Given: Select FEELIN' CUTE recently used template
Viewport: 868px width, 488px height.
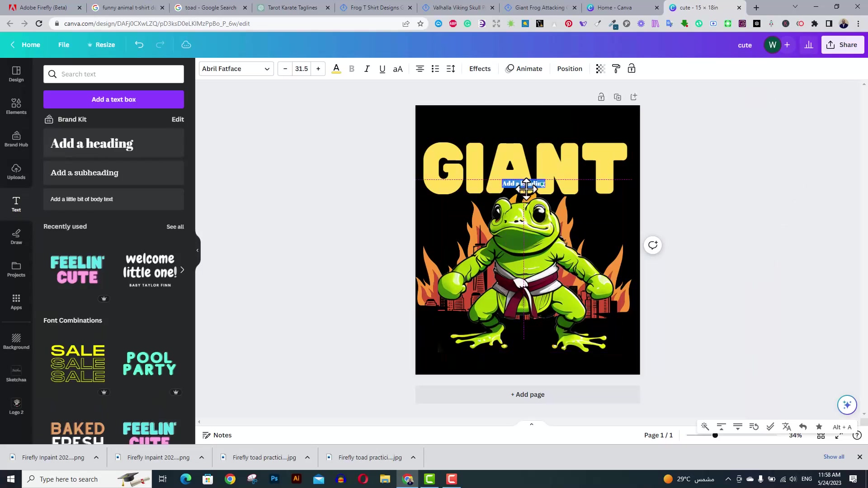Looking at the screenshot, I should point(78,270).
